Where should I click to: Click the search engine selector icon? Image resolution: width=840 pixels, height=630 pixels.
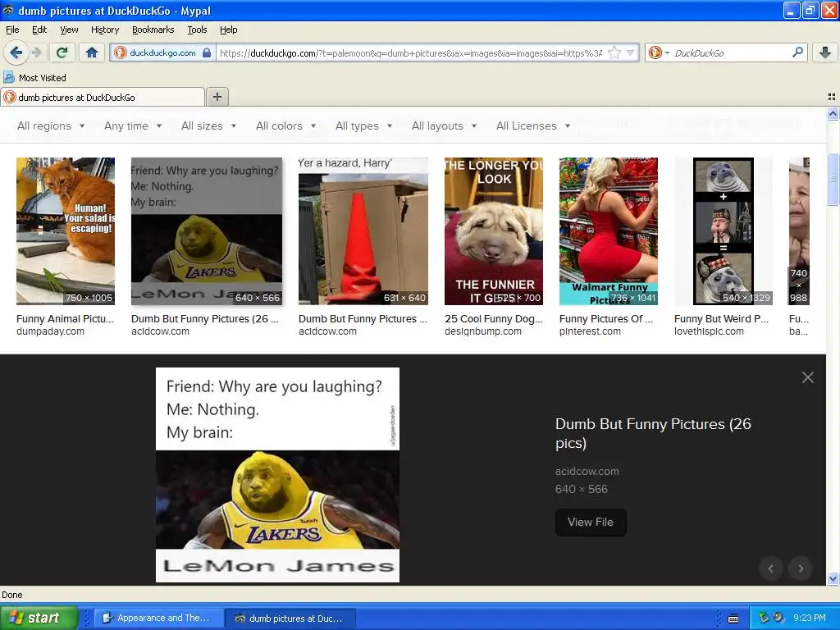tap(659, 52)
